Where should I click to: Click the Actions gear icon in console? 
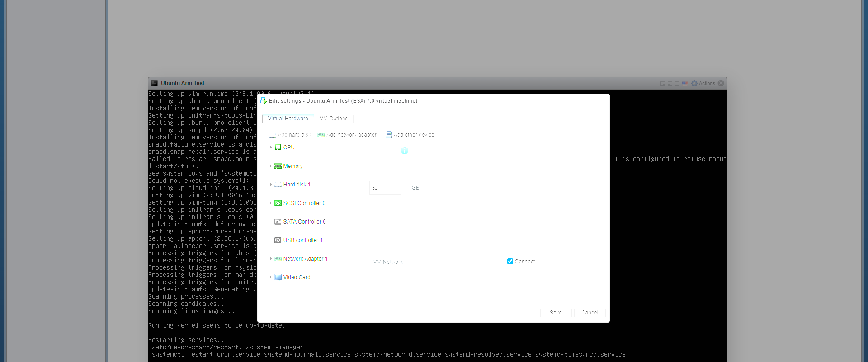pos(694,83)
